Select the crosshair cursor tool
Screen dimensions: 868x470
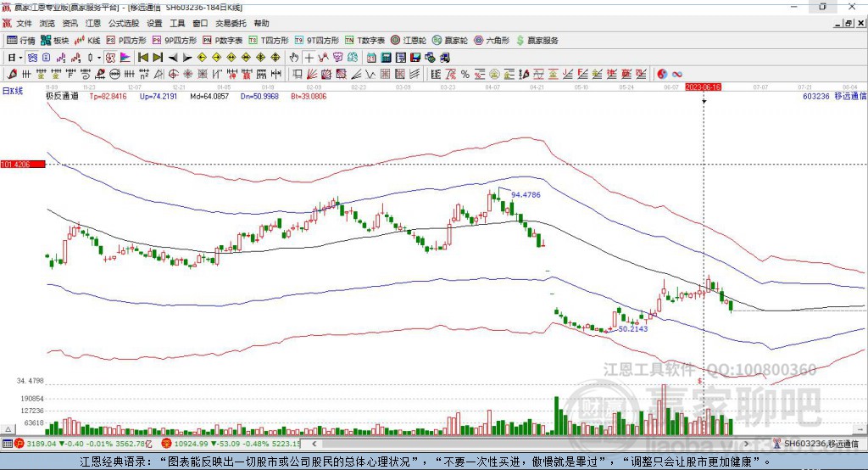(309, 58)
